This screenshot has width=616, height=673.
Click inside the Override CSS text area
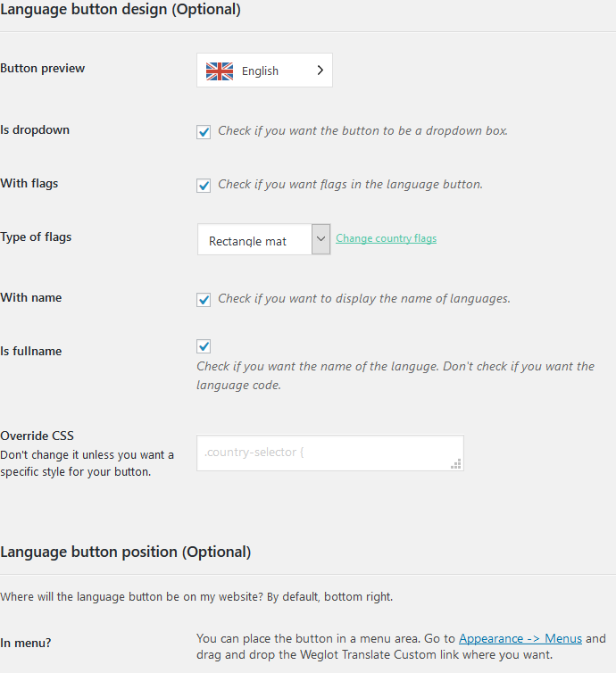point(330,453)
